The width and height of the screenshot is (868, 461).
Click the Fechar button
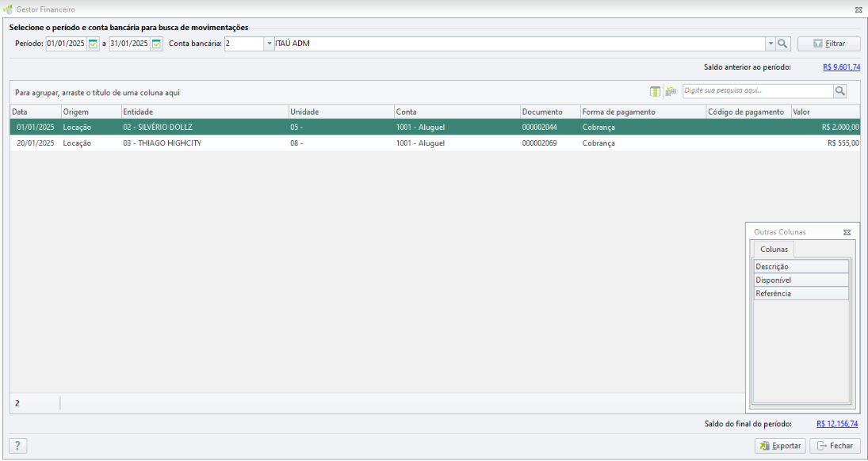tap(835, 445)
